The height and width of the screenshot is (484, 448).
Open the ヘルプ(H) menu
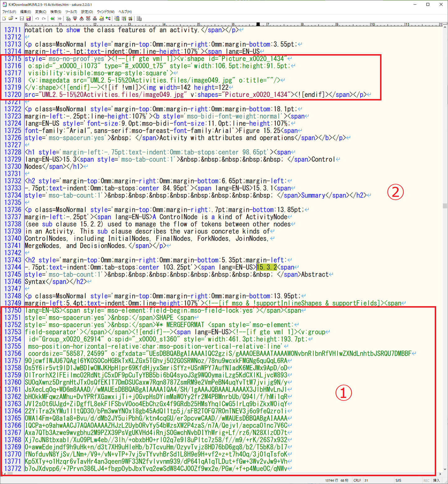point(125,12)
